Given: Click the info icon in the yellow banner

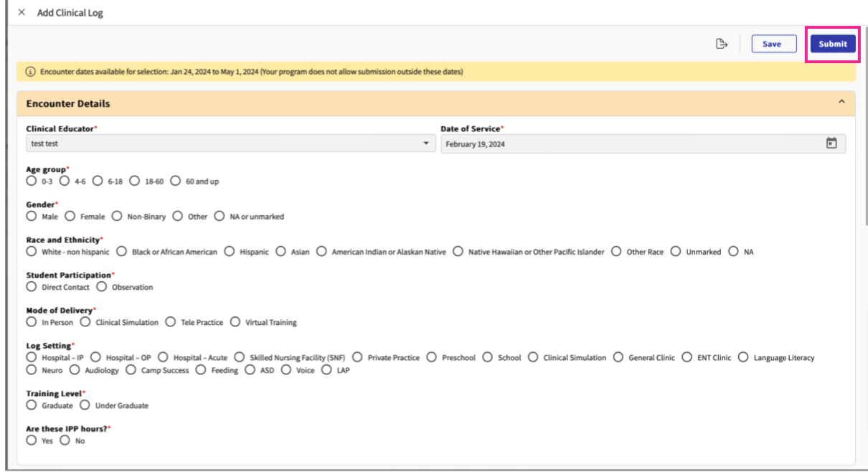Looking at the screenshot, I should pos(30,72).
